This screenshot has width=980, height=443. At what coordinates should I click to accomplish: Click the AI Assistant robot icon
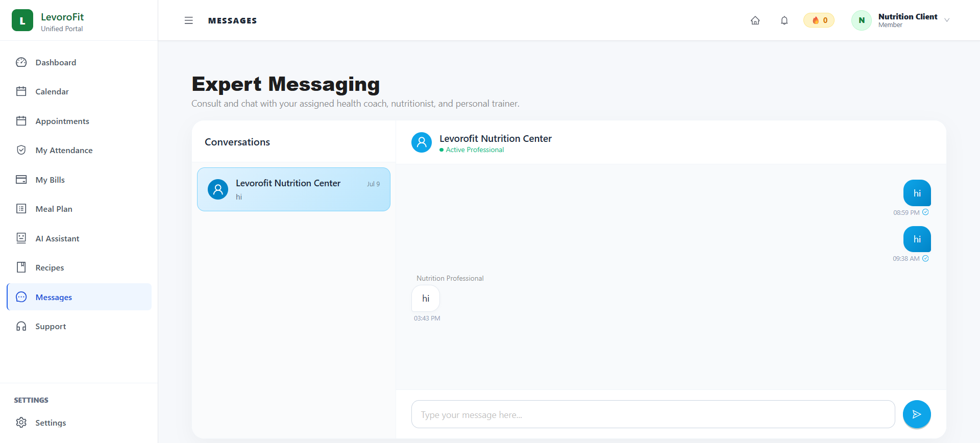point(21,238)
